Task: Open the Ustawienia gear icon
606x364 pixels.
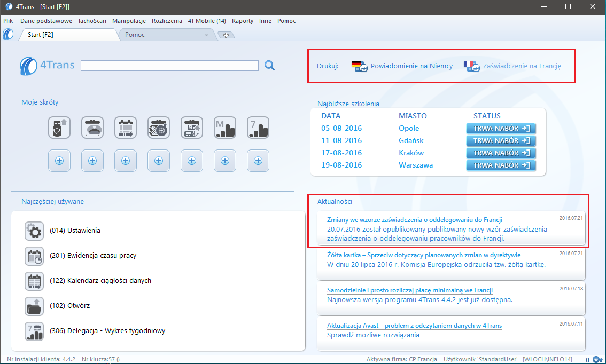Action: (x=34, y=231)
